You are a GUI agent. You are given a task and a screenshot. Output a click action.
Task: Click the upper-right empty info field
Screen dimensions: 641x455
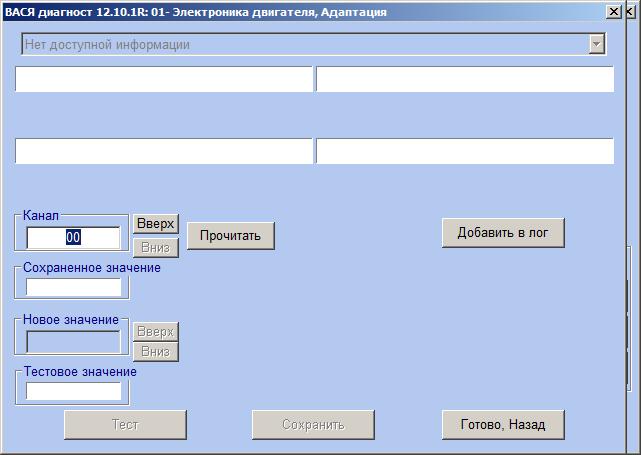click(464, 80)
